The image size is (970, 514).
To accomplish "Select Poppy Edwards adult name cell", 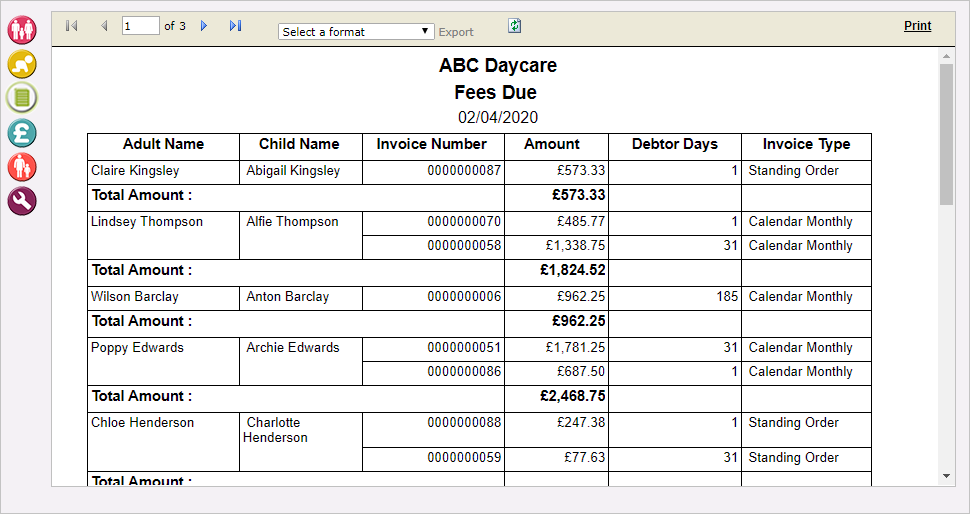I will point(163,361).
